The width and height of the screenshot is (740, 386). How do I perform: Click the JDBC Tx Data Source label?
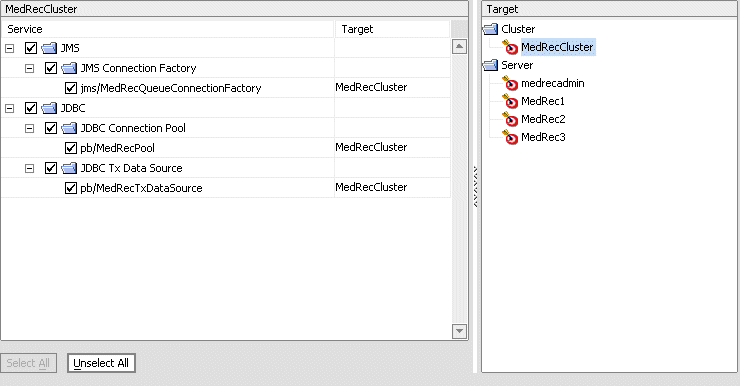pos(131,168)
